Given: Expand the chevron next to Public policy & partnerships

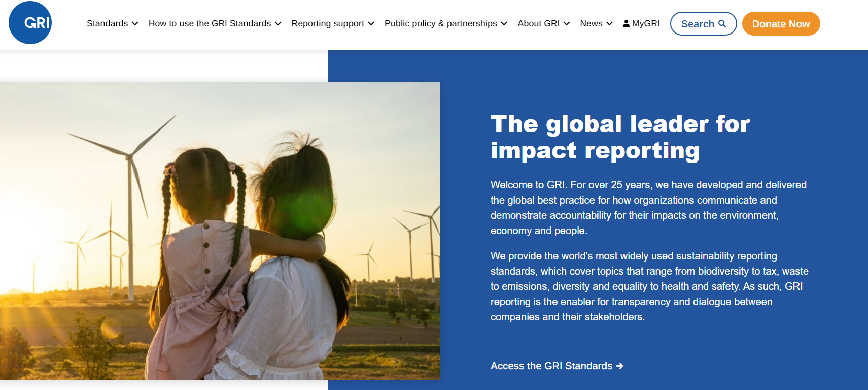Looking at the screenshot, I should tap(504, 24).
